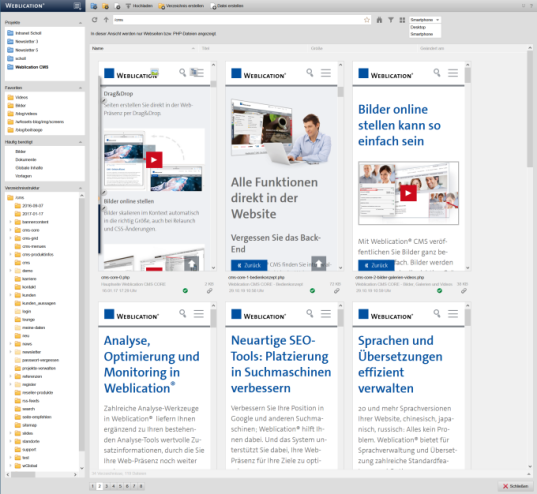
Task: Click Globale Inhalte under Häufig benötigt
Action: pos(29,168)
